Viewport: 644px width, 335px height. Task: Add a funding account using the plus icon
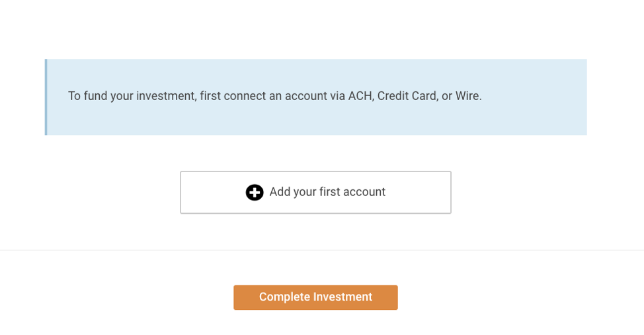255,193
